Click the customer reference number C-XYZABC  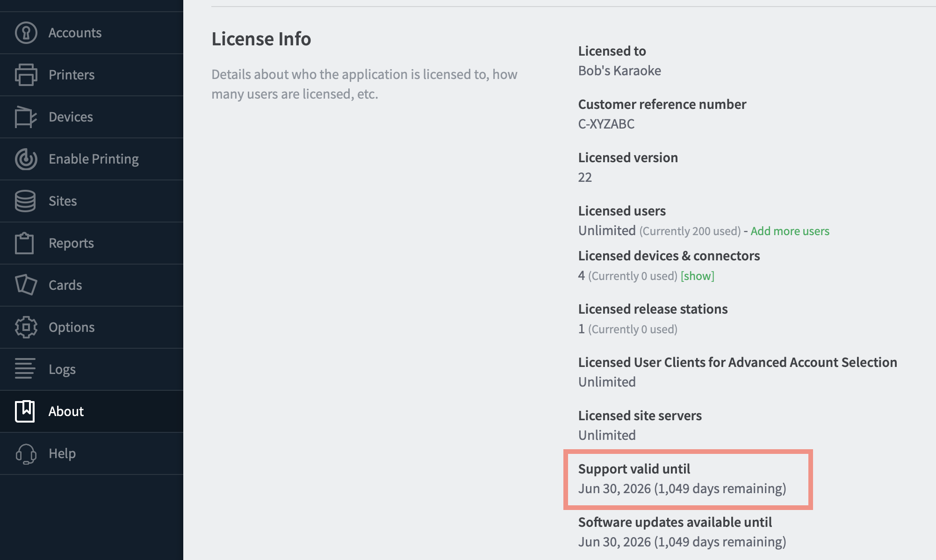click(x=606, y=124)
